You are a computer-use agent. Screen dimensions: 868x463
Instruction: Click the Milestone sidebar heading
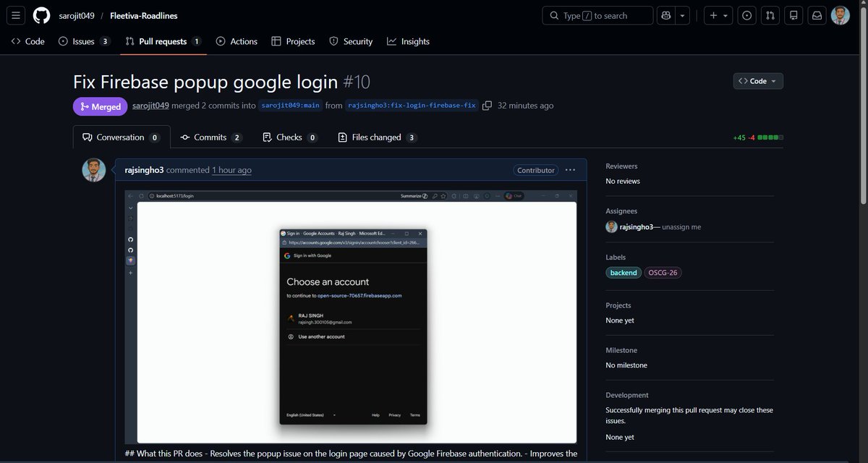pos(621,350)
